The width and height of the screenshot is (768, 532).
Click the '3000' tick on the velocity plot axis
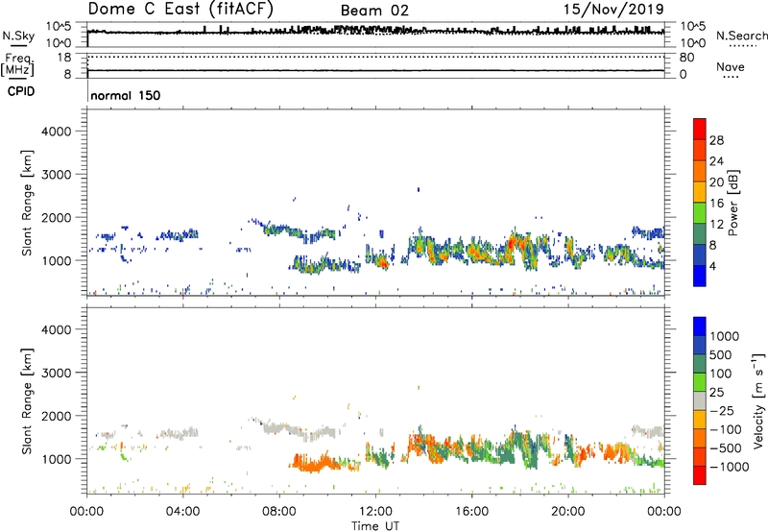(x=57, y=373)
